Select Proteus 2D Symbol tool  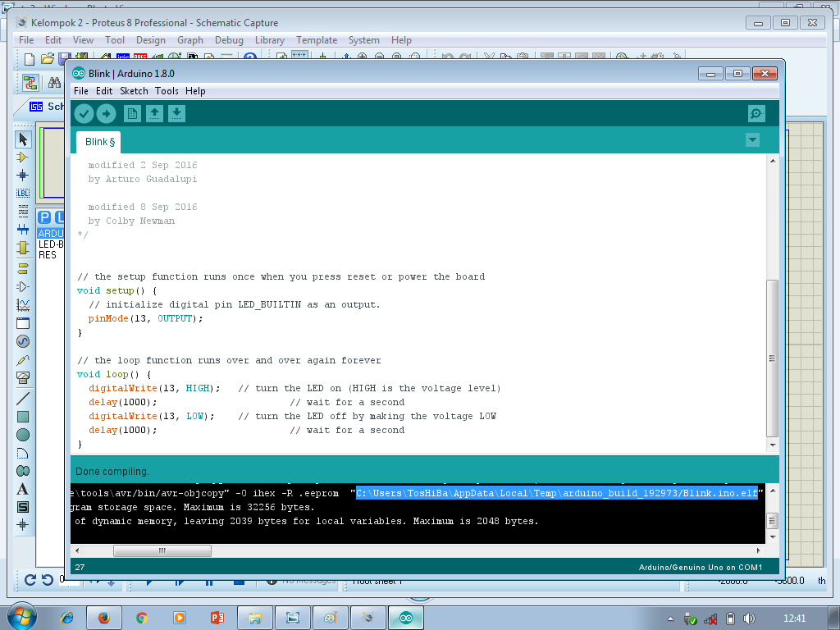(22, 507)
